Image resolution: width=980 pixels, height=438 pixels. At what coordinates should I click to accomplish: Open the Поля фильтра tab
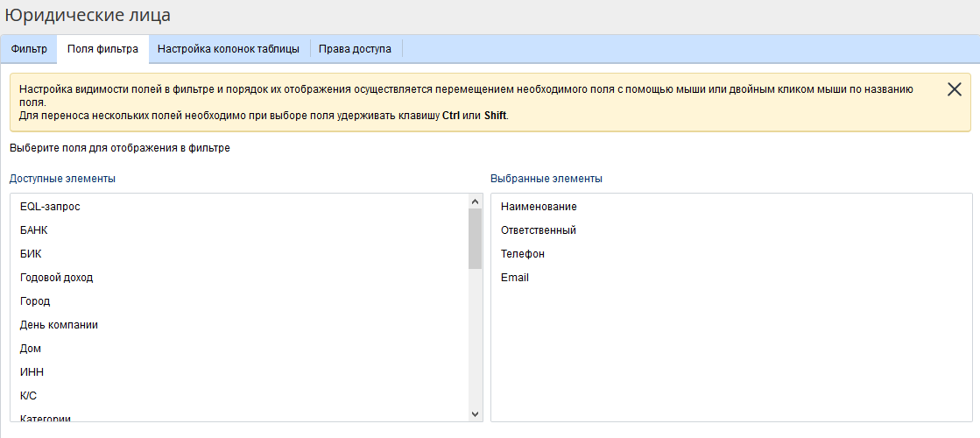click(102, 49)
